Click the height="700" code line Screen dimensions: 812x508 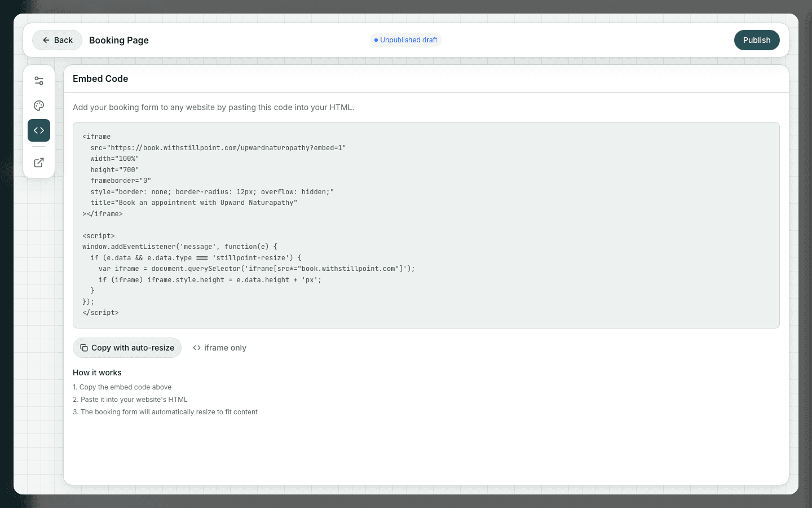(114, 170)
